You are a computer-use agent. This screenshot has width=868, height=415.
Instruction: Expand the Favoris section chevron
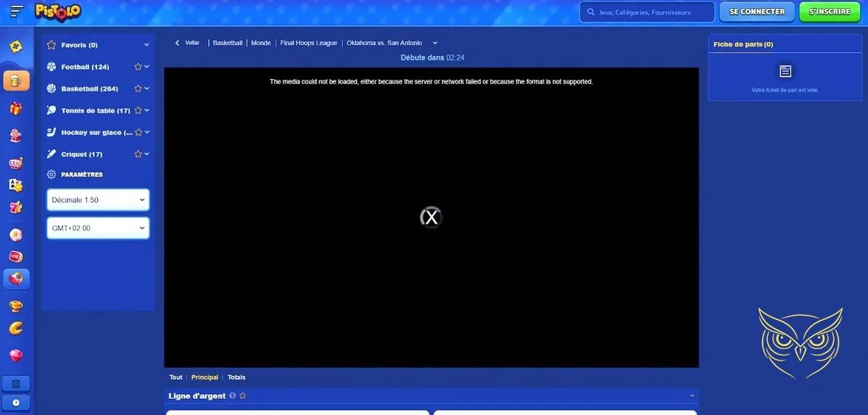click(146, 45)
